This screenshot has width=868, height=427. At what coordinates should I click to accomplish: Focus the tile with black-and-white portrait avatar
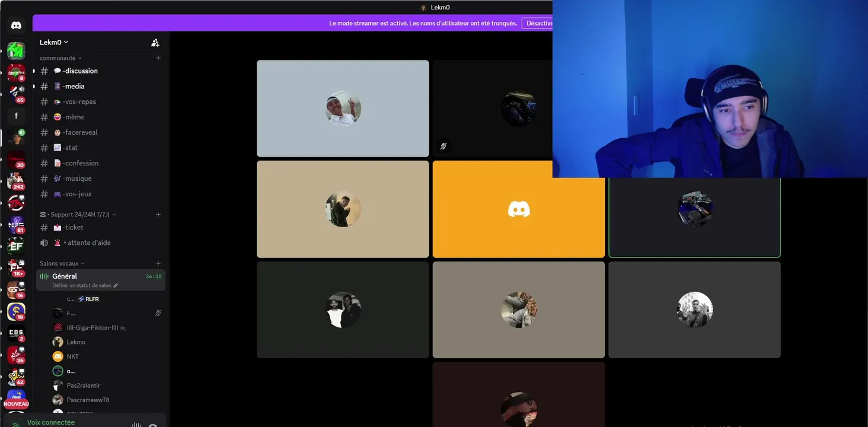[x=694, y=310]
